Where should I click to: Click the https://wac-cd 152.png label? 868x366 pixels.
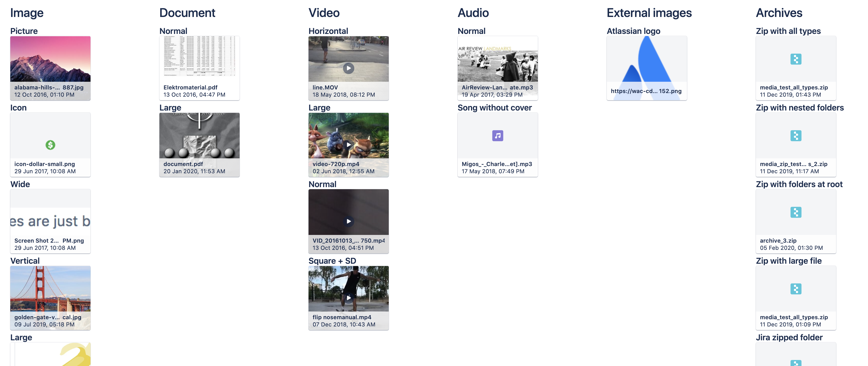[x=646, y=91]
